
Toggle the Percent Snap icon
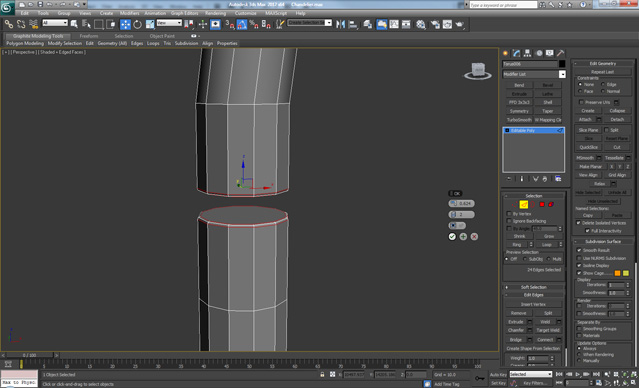253,24
